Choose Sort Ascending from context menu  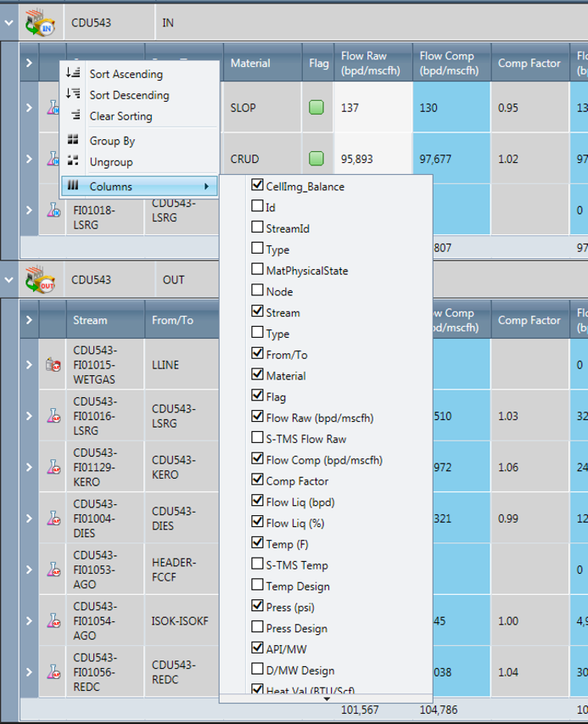[x=126, y=75]
